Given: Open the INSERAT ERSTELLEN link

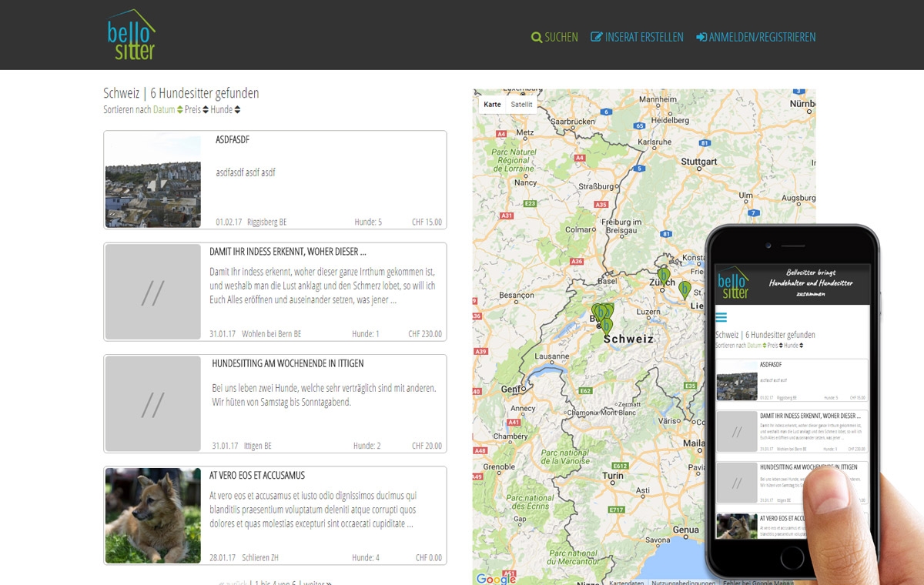Looking at the screenshot, I should pos(644,37).
